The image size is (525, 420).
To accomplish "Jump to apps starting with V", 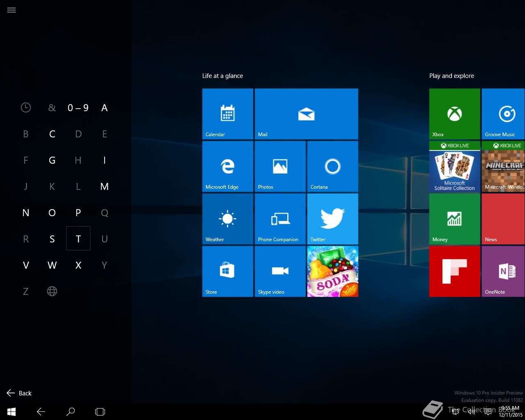I will point(26,265).
